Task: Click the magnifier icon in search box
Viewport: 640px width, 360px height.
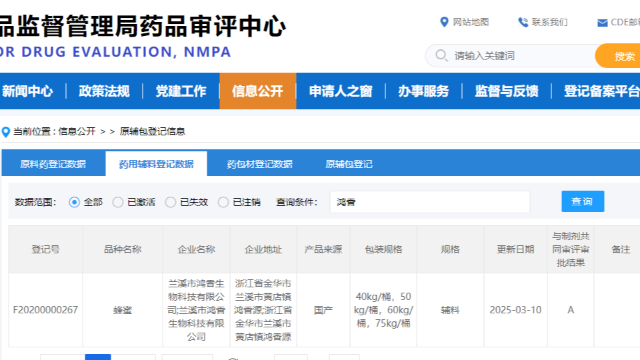Action: [x=441, y=55]
